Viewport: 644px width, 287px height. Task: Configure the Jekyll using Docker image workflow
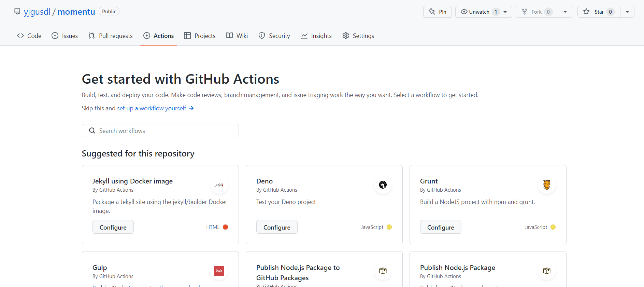tap(113, 227)
